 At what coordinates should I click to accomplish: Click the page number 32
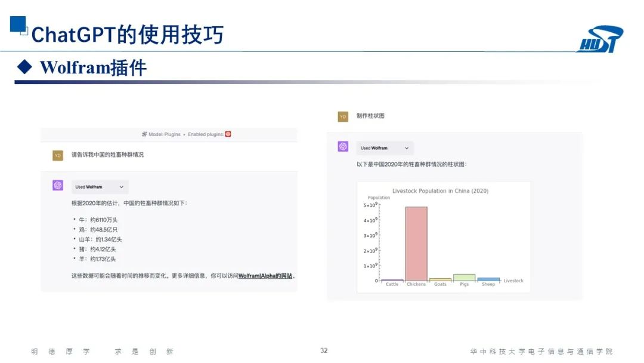pos(324,350)
